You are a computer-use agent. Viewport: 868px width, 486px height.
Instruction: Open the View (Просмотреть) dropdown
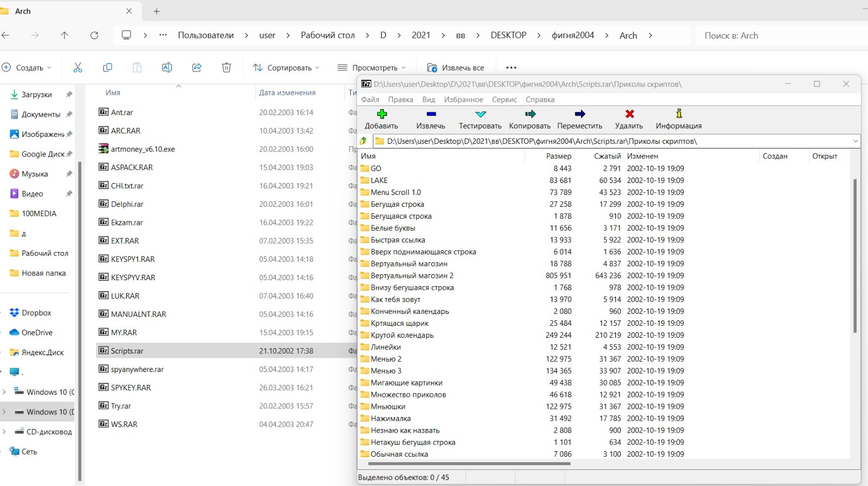372,68
